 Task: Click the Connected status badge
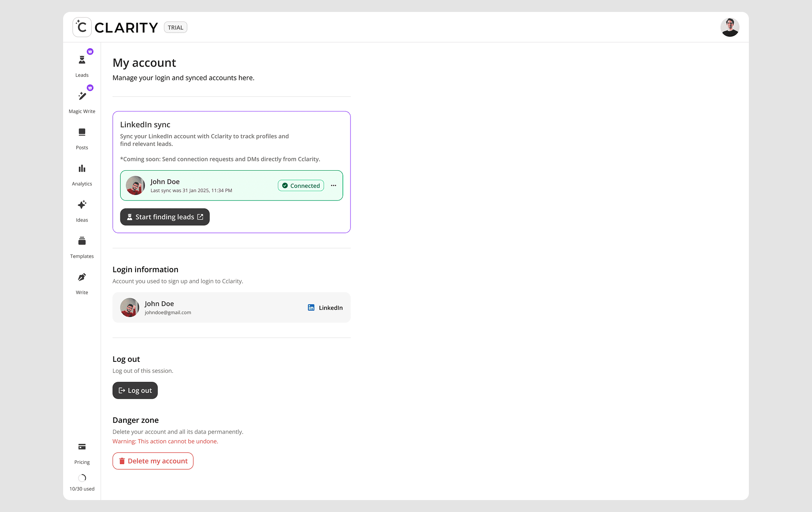301,186
